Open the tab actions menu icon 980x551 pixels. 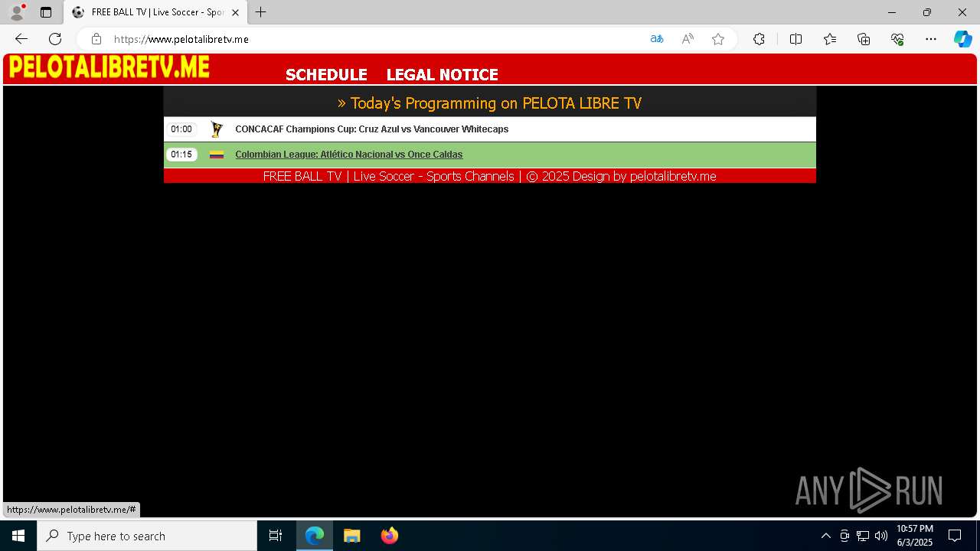point(46,12)
